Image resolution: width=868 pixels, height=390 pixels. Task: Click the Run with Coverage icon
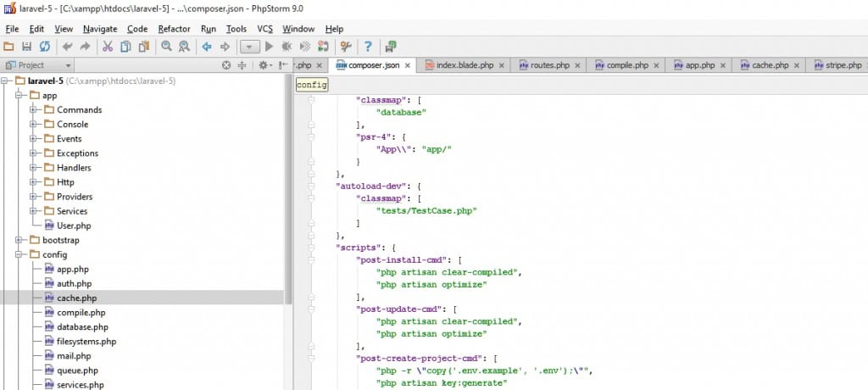click(304, 47)
